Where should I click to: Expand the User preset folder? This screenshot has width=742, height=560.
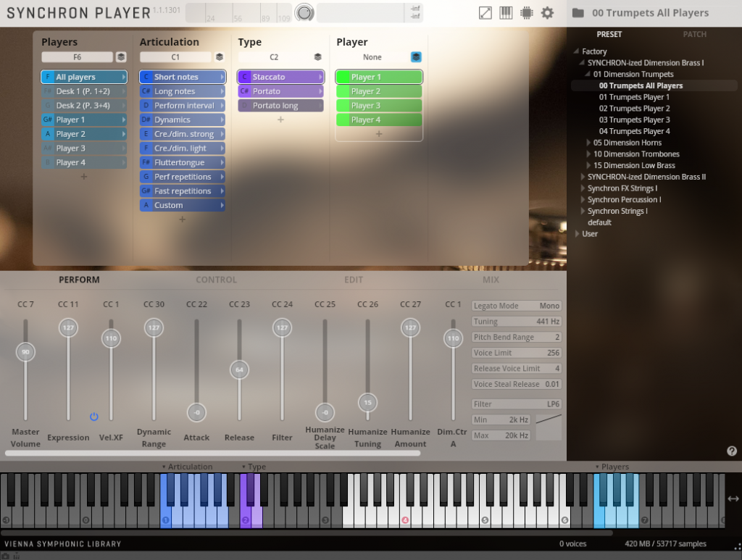(x=578, y=234)
